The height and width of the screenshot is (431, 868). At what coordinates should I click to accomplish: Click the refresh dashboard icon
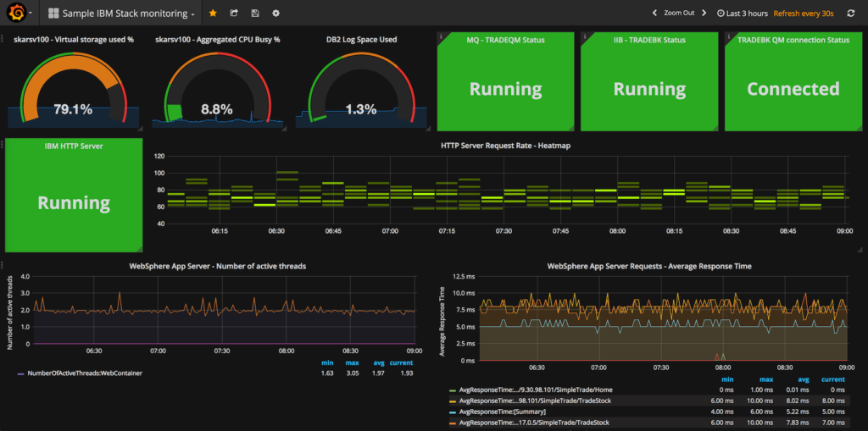tap(851, 13)
